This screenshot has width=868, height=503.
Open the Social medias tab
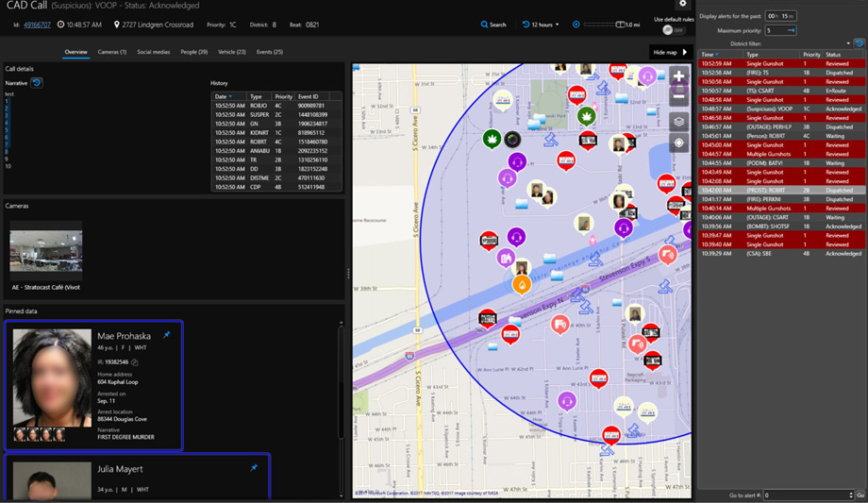click(x=154, y=52)
